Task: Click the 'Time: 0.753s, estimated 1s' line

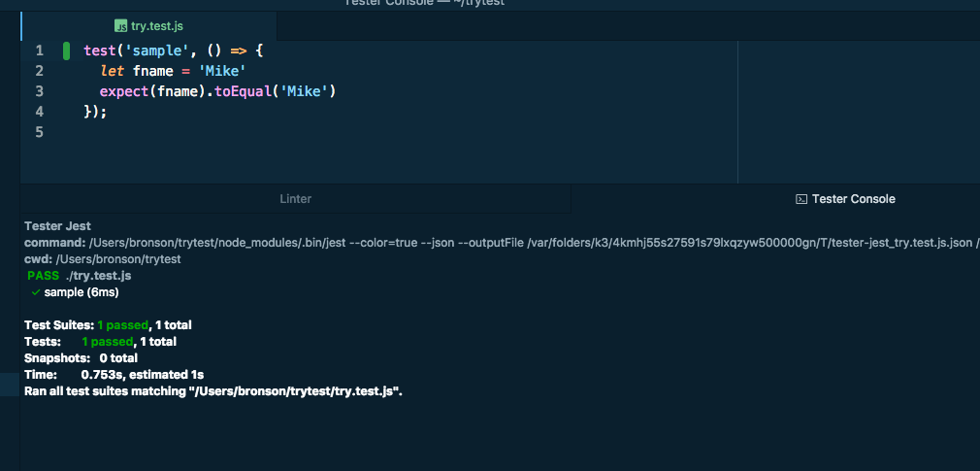Action: click(114, 375)
